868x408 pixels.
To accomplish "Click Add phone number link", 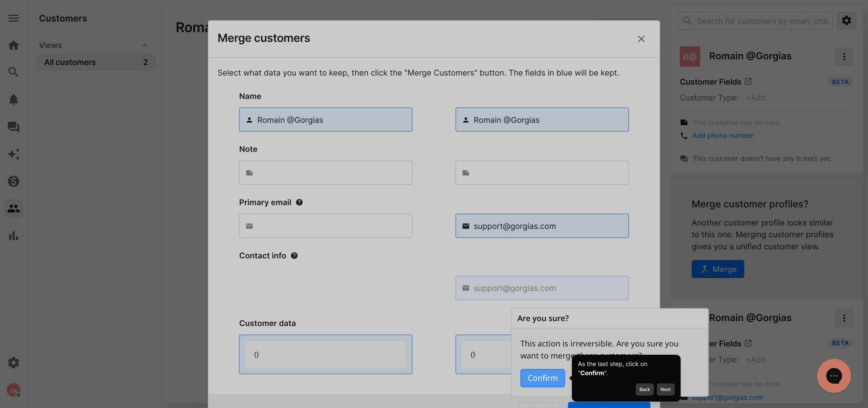I will [x=723, y=136].
